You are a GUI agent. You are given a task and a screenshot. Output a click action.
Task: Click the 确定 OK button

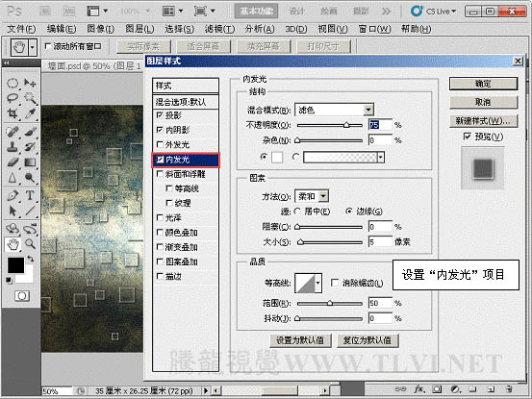484,84
